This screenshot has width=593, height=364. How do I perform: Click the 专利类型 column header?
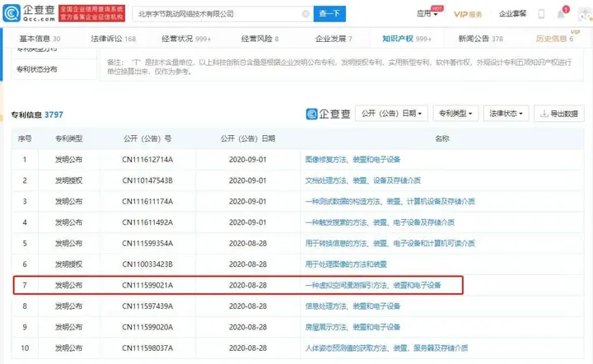tap(69, 138)
